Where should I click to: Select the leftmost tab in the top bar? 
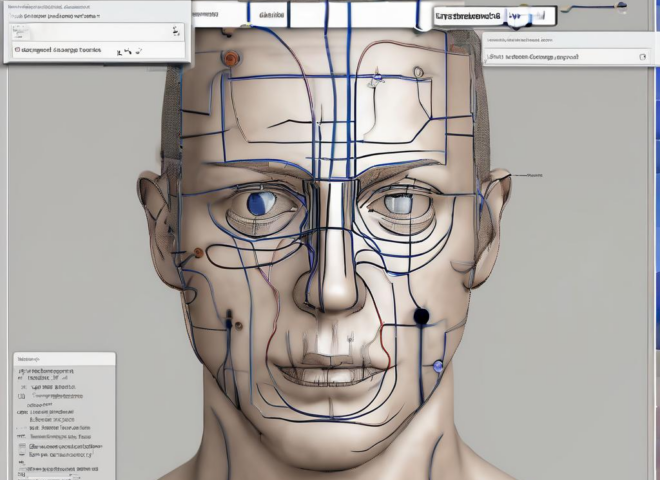coord(205,15)
